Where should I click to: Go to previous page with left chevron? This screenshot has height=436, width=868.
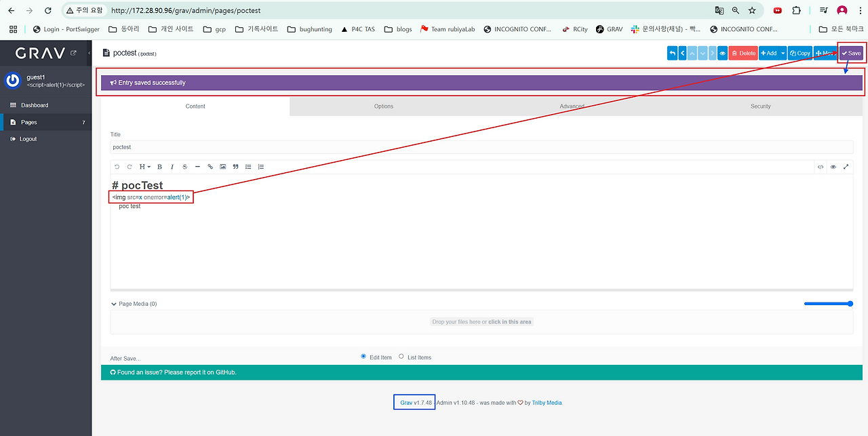682,53
